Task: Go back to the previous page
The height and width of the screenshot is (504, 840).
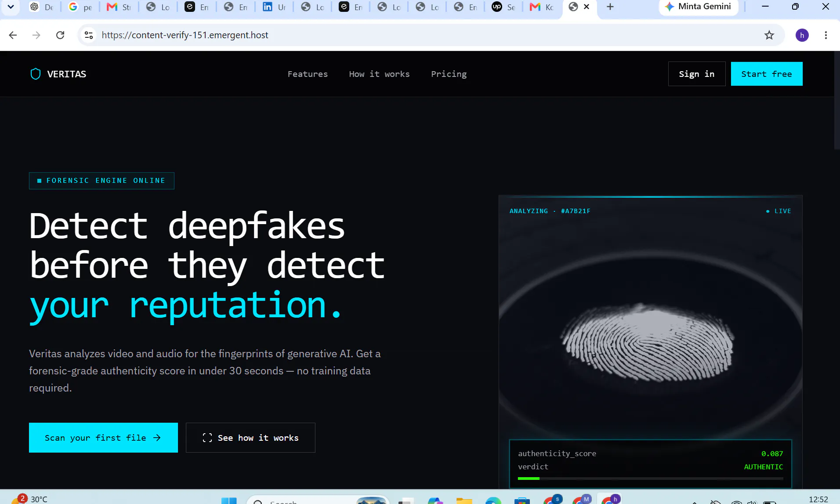Action: tap(13, 35)
